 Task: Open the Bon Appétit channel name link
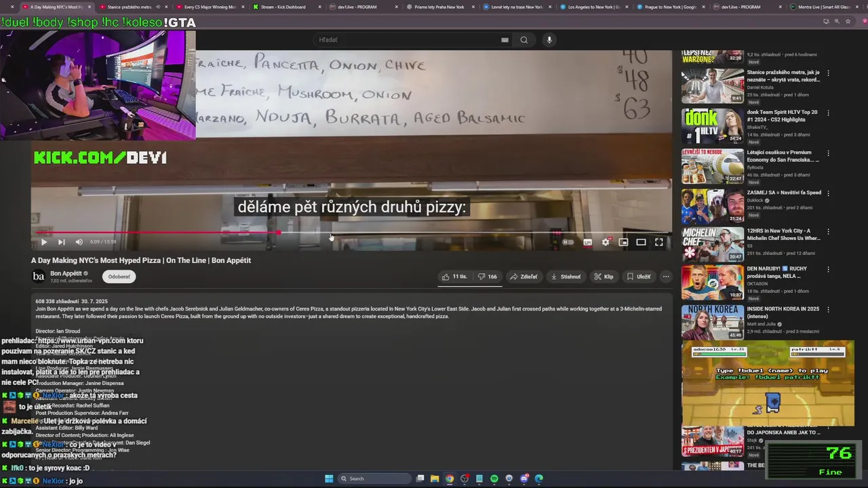point(65,273)
